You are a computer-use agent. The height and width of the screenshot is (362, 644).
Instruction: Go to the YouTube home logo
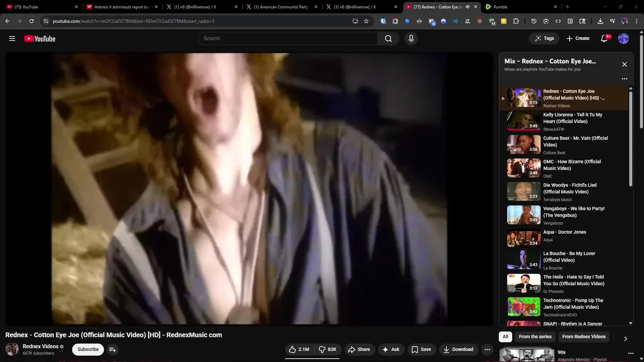[x=40, y=39]
